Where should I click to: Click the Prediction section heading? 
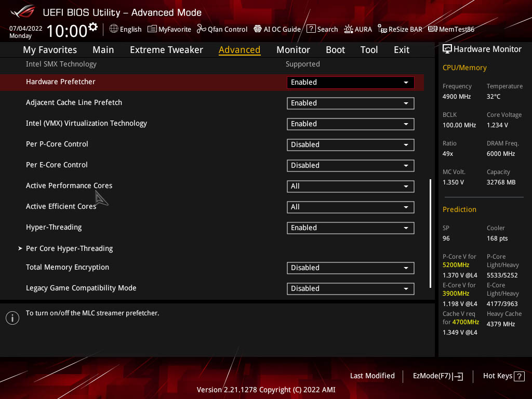click(x=459, y=210)
